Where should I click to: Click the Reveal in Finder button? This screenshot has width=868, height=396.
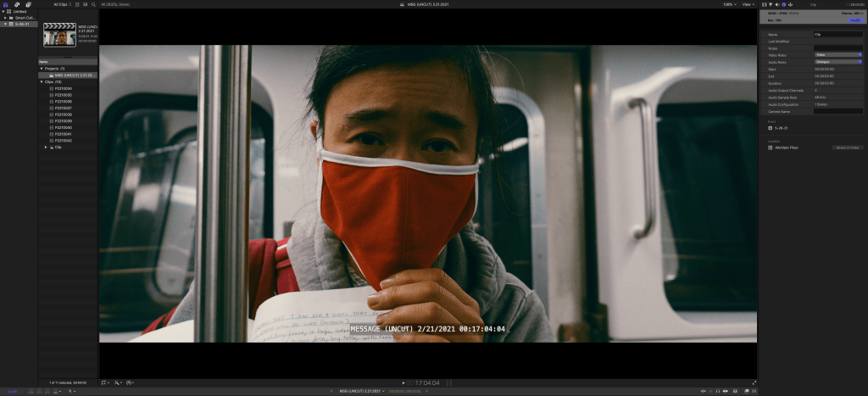(x=849, y=148)
